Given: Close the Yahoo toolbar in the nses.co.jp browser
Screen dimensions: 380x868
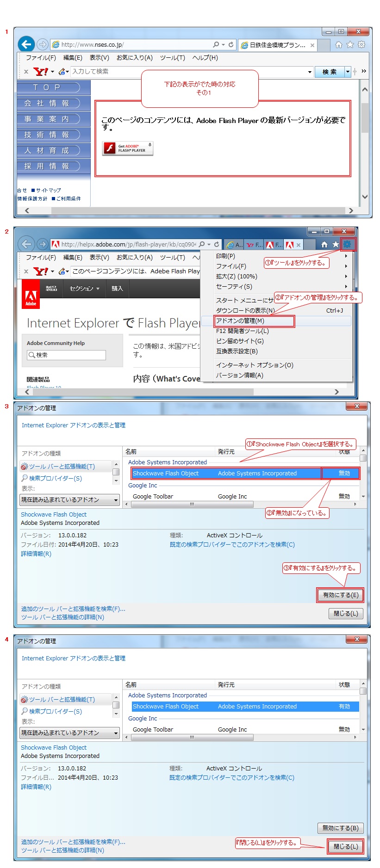Looking at the screenshot, I should coord(26,72).
